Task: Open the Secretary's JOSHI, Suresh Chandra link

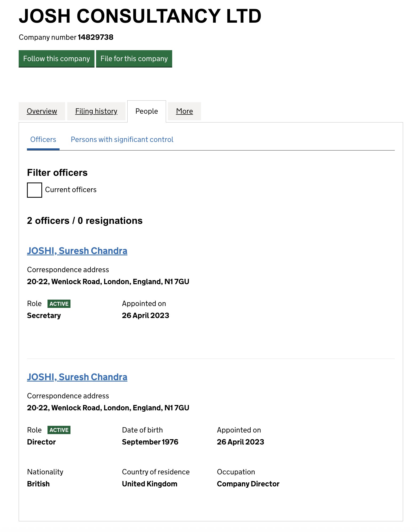Action: [77, 251]
